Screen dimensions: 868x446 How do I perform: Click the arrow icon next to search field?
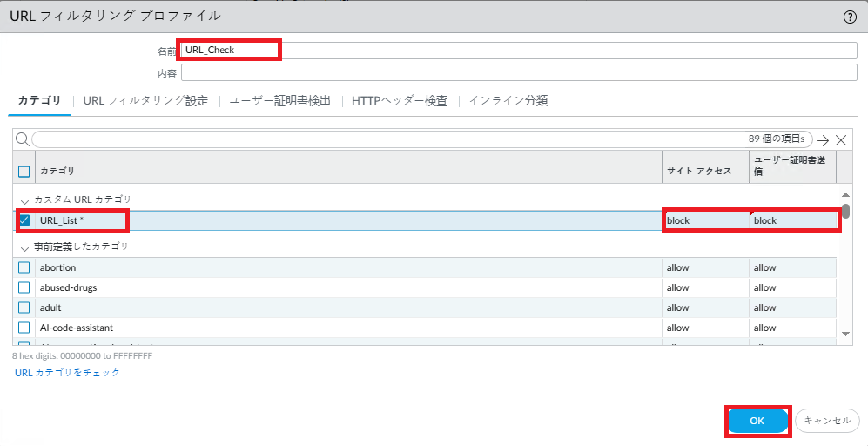click(823, 139)
